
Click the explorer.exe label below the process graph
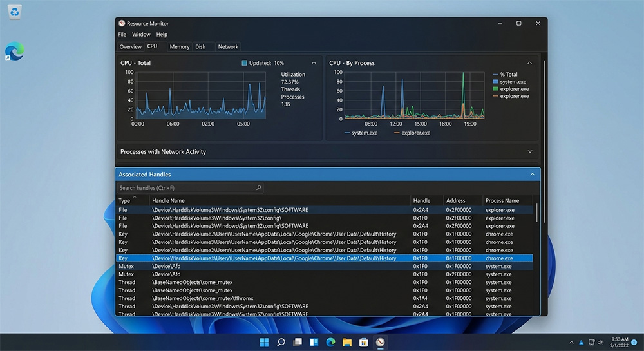point(415,133)
